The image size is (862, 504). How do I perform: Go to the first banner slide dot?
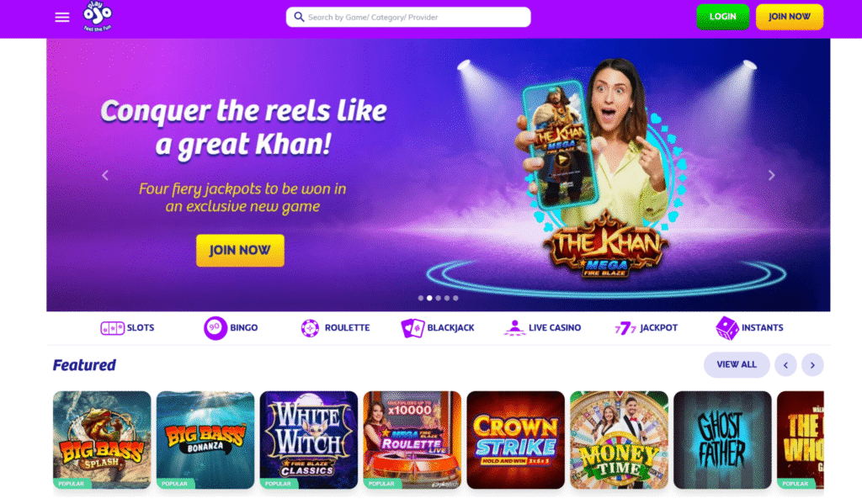(421, 299)
